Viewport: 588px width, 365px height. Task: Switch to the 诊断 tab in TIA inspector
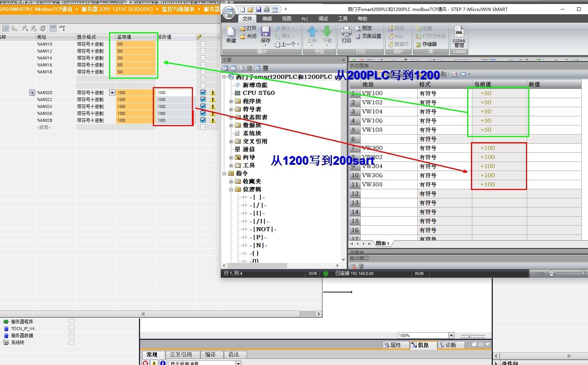click(451, 345)
